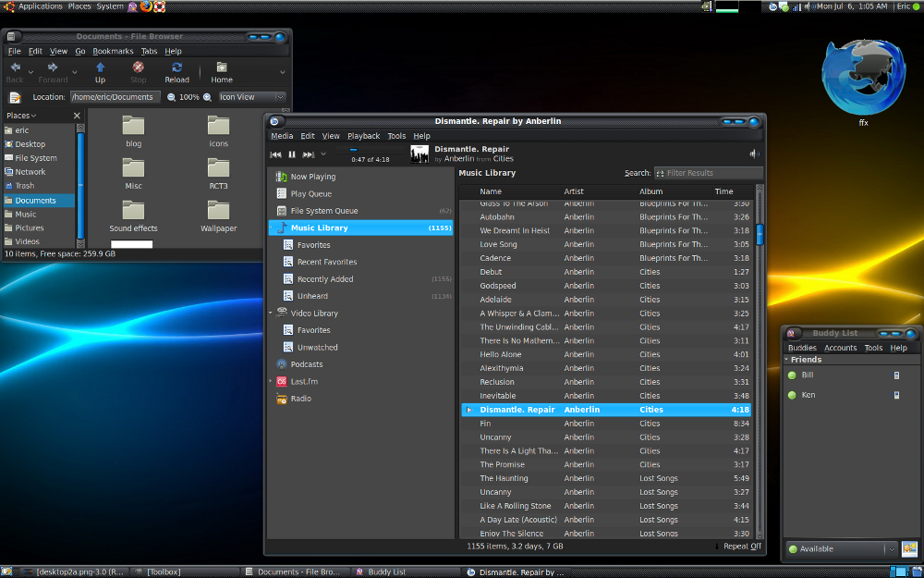Open Favorites playlist under Music Library
924x578 pixels.
(x=360, y=245)
